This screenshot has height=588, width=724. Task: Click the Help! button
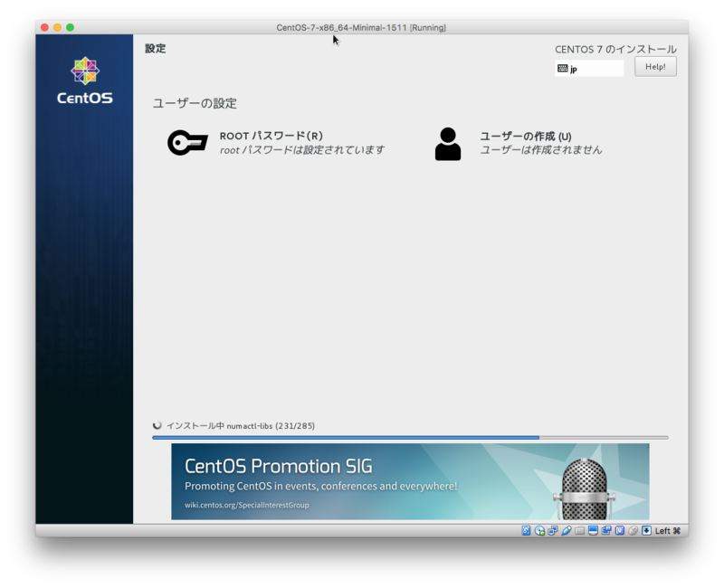click(x=655, y=66)
